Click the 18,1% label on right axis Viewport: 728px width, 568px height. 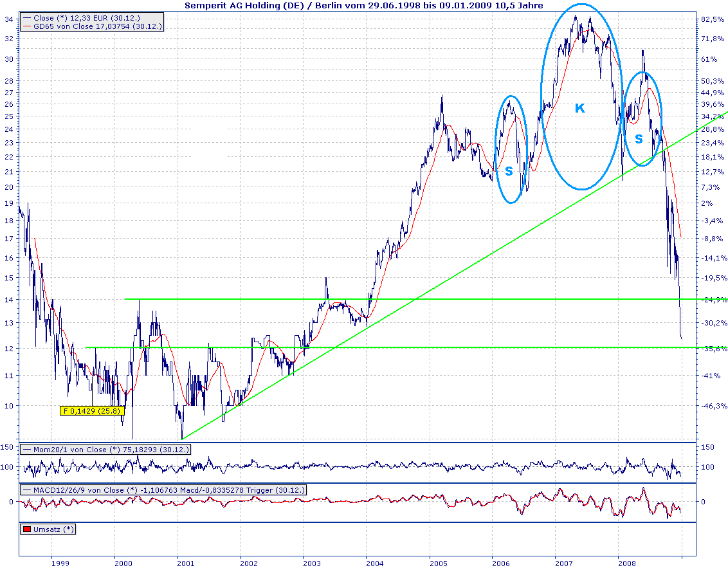click(x=712, y=156)
